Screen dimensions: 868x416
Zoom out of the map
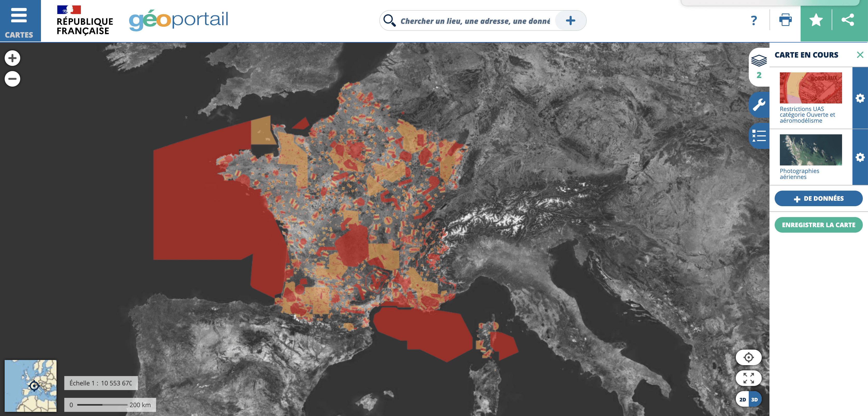[12, 79]
